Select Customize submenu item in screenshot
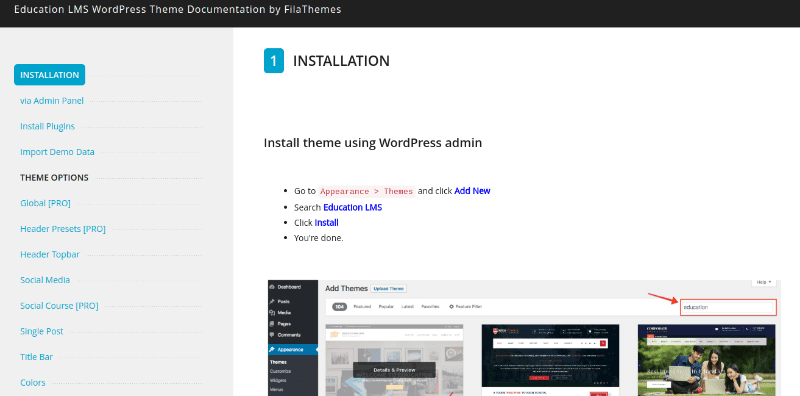Image resolution: width=800 pixels, height=396 pixels. [x=281, y=372]
